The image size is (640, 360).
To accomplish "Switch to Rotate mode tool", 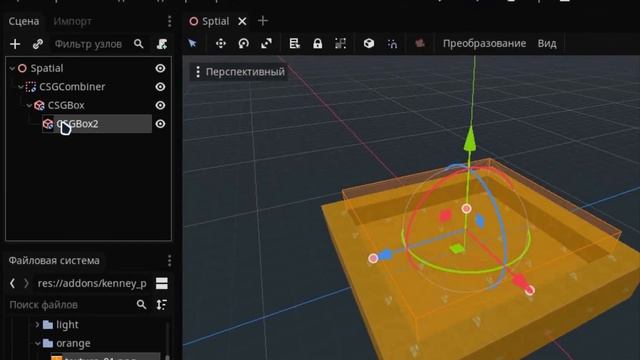I will click(244, 43).
